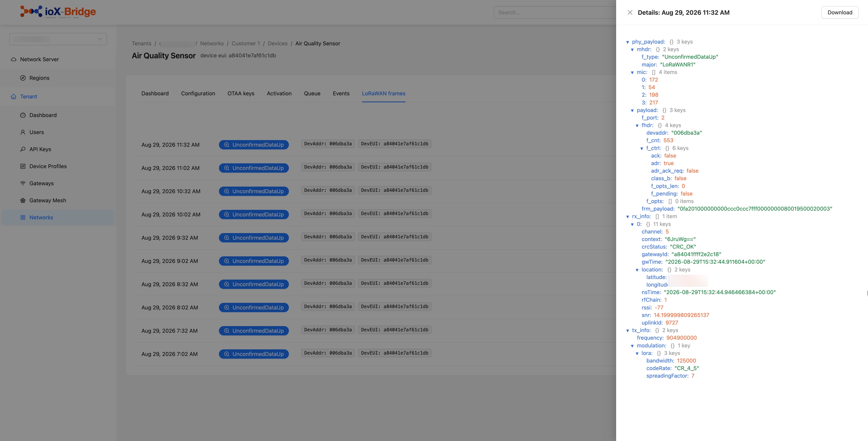Open Regions in sidebar

(x=39, y=78)
